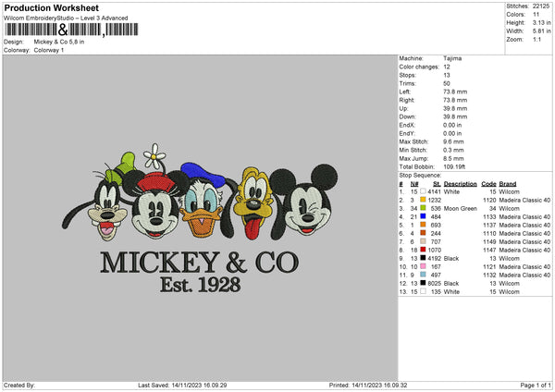555x392 pixels.
Task: Click 'Wilcom EmbroideryStudio – Level 3 Advanced' text
Action: click(x=66, y=18)
